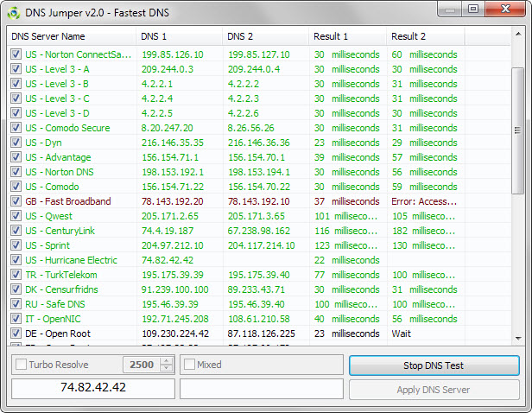
Task: Sort by the DNS 2 column header
Action: click(266, 36)
